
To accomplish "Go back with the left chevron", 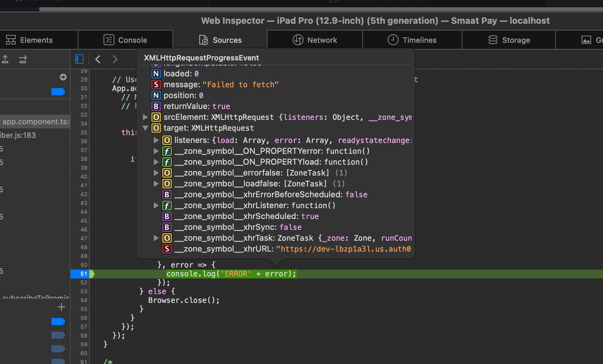I will (x=98, y=59).
